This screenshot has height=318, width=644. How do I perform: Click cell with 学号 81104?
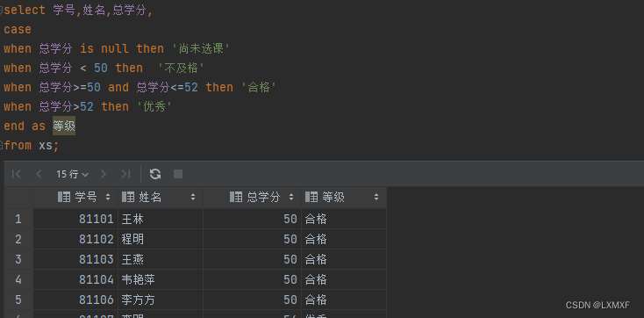75,279
